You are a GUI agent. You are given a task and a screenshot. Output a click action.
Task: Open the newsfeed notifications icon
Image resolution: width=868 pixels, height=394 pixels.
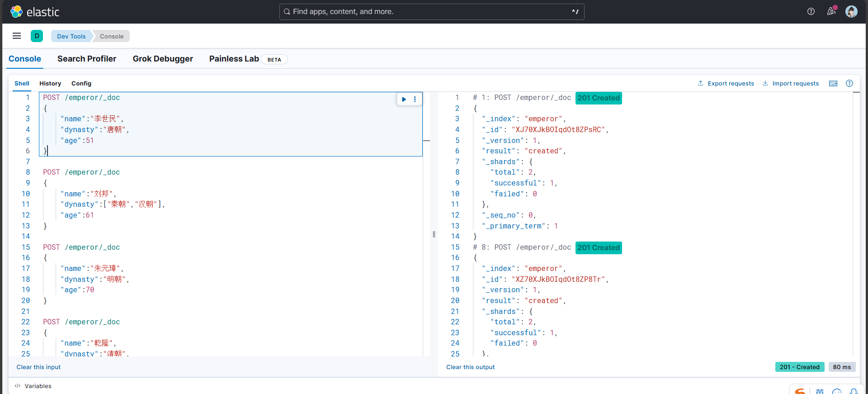[x=831, y=12]
